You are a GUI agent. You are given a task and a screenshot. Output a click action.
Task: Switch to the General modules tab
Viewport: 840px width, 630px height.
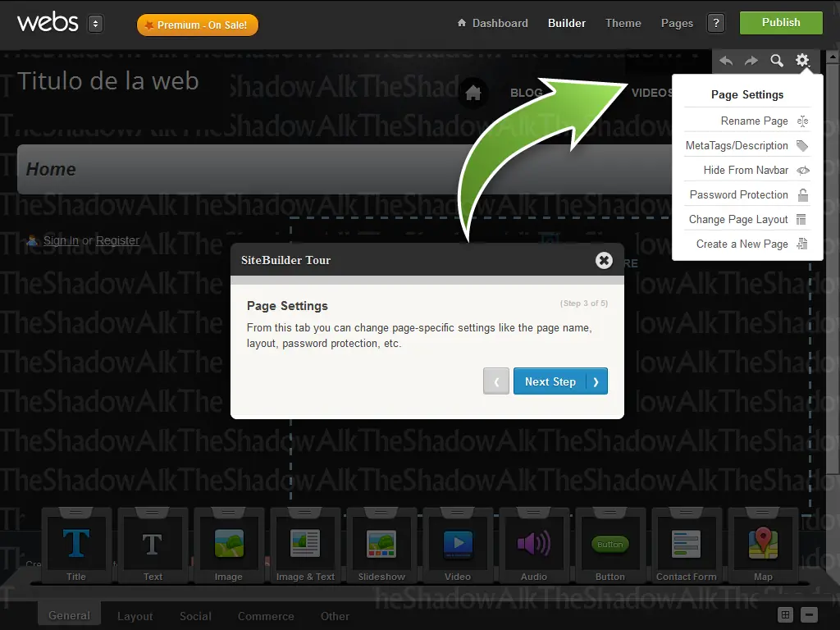[70, 615]
